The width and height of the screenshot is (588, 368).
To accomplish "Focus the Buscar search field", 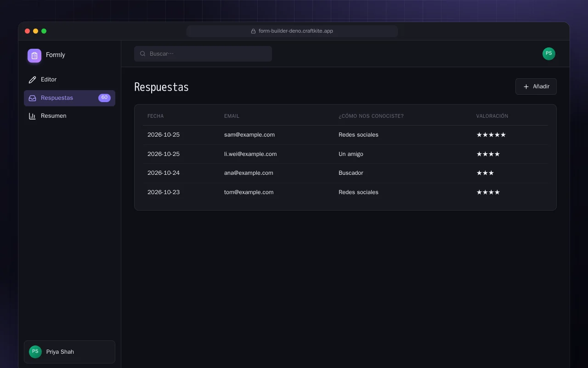I will pyautogui.click(x=203, y=54).
